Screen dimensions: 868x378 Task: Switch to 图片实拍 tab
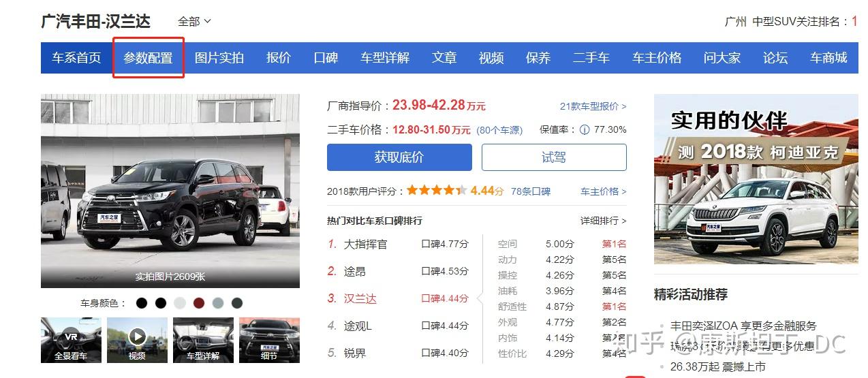coord(219,58)
